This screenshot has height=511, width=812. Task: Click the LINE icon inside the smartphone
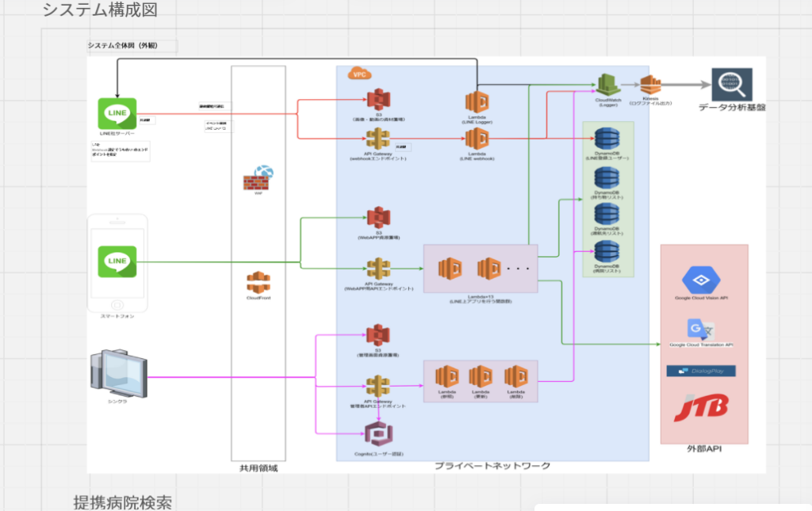pos(117,261)
